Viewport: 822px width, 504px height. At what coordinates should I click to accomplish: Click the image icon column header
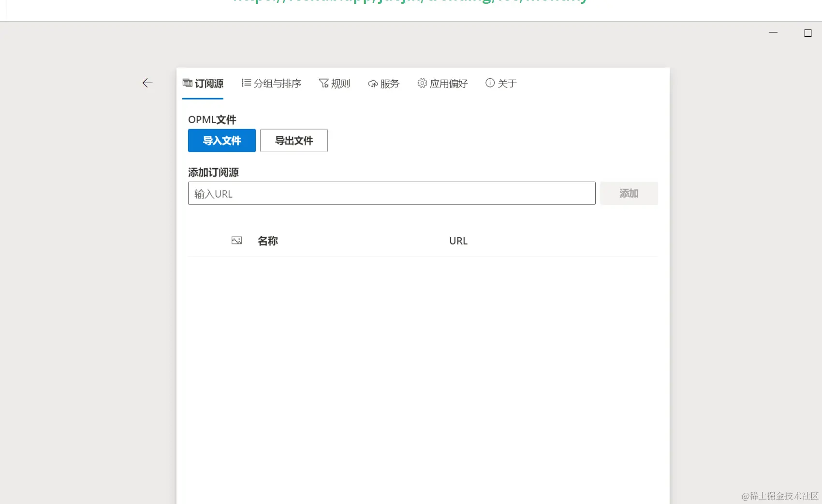pyautogui.click(x=236, y=241)
